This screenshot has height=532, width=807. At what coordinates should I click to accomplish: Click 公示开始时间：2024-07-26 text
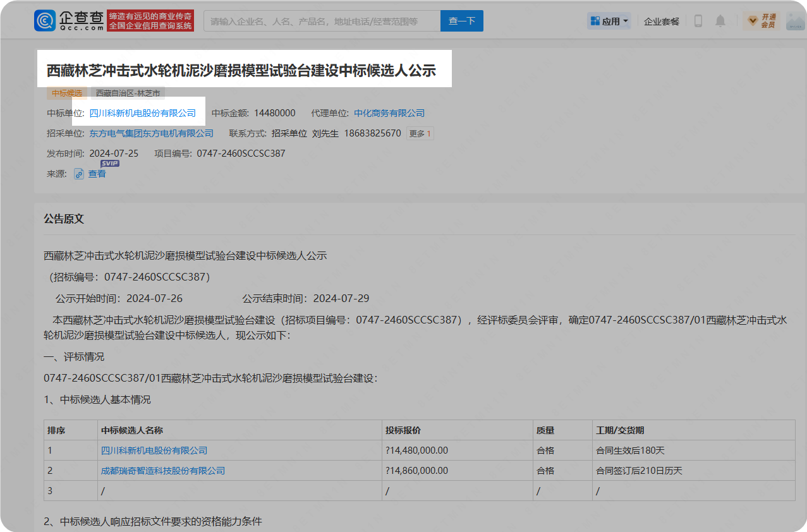[x=119, y=298]
